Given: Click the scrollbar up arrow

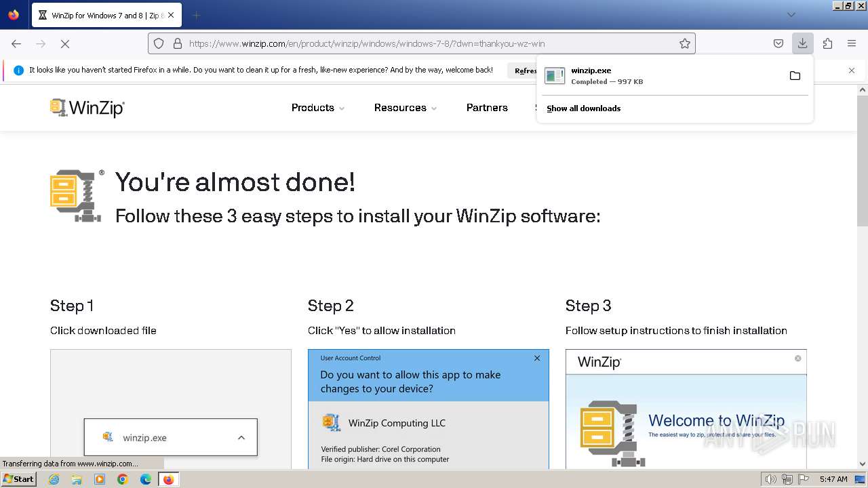Looking at the screenshot, I should pos(863,89).
